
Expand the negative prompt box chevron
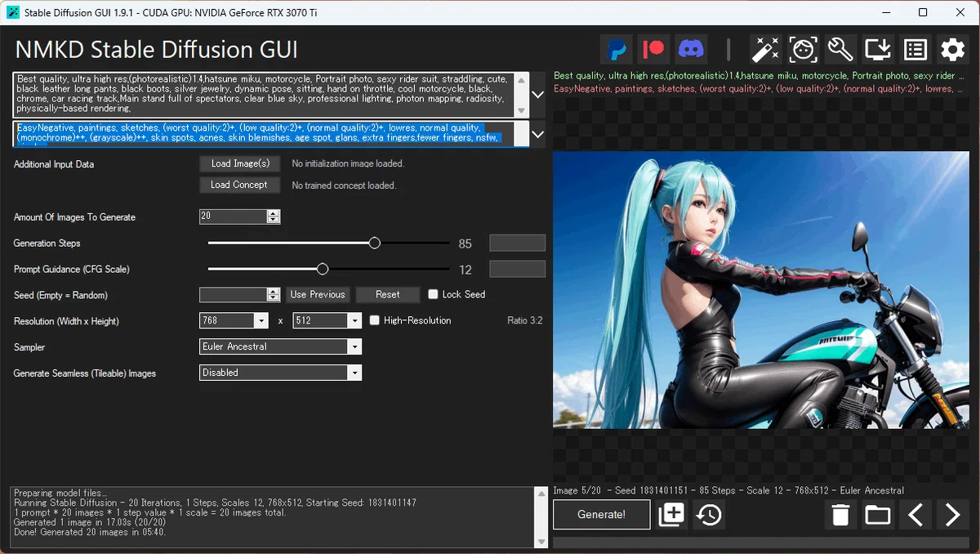click(537, 134)
